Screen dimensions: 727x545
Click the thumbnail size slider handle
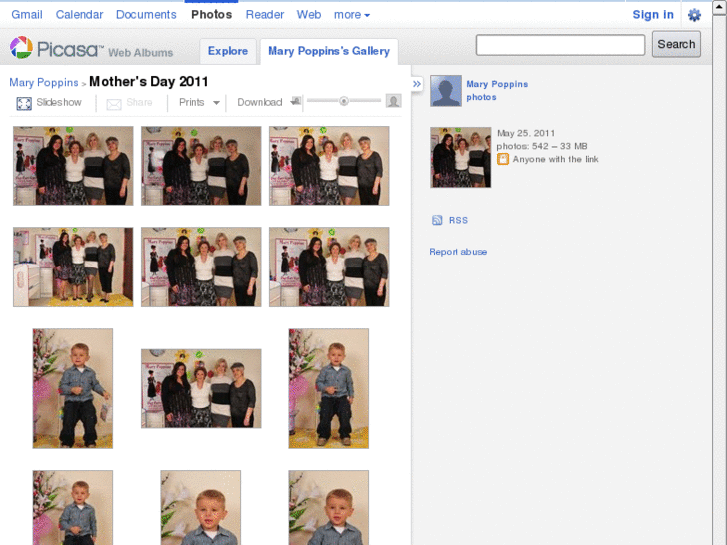(344, 101)
